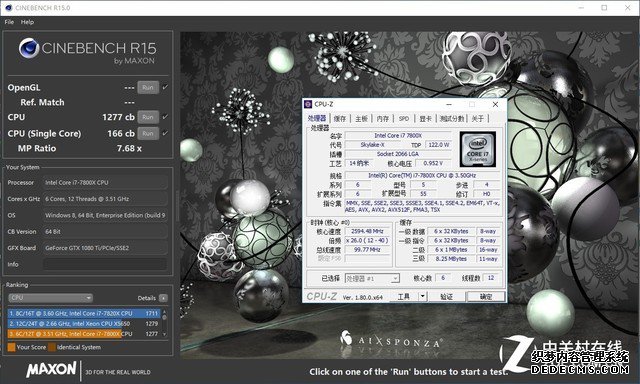
Task: Click the Info input field
Action: pos(105,264)
